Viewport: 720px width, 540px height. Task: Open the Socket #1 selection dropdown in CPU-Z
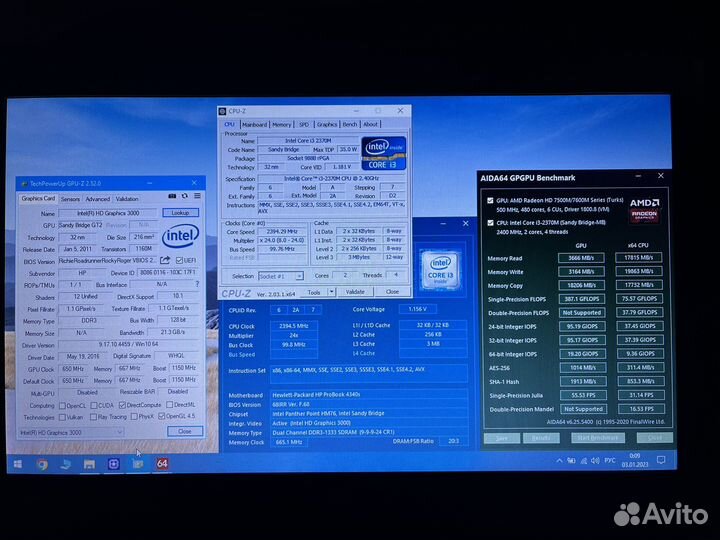[x=281, y=276]
